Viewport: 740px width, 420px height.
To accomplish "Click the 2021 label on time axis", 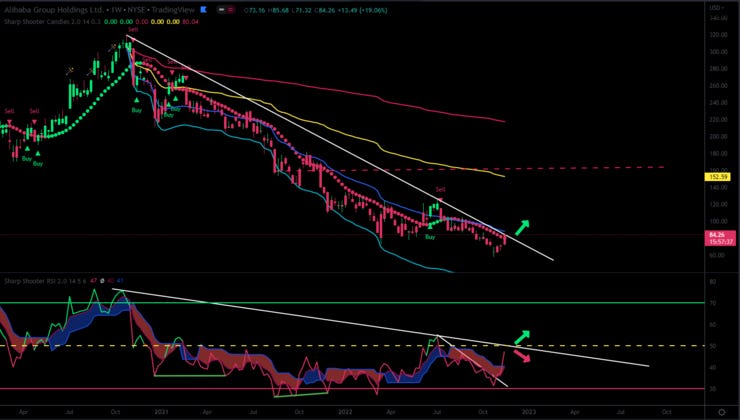I will 161,412.
